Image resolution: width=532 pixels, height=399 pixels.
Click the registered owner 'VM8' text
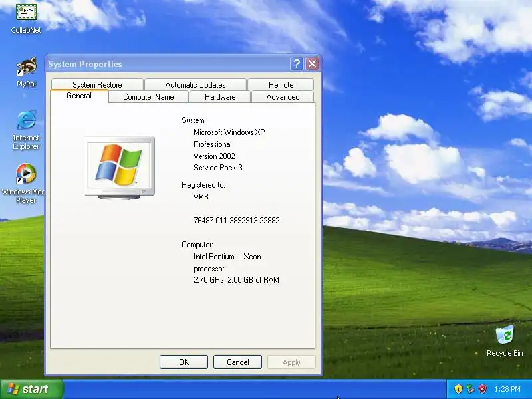coord(201,196)
